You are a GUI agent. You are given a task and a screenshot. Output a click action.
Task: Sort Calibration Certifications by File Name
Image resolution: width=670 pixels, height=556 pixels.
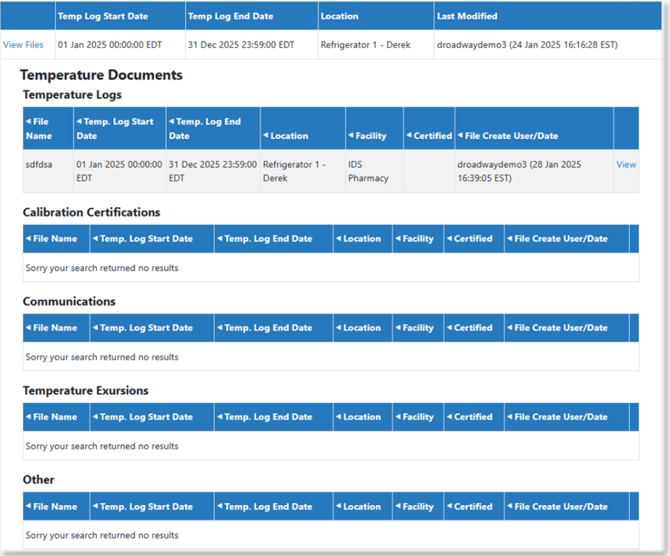51,239
